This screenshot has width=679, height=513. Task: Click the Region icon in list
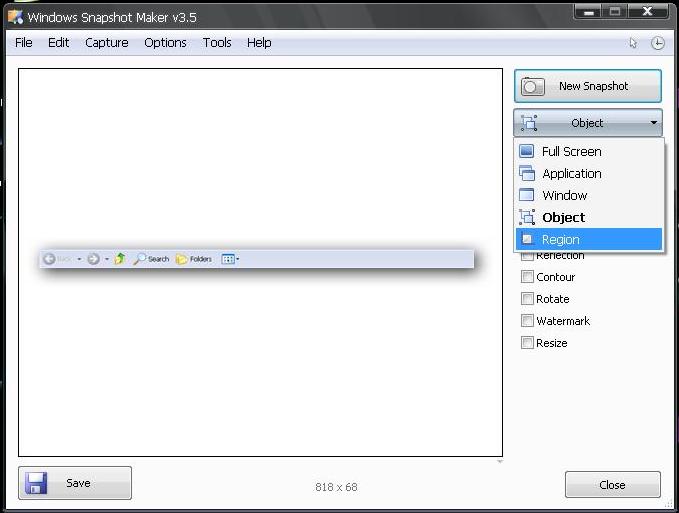tap(527, 239)
